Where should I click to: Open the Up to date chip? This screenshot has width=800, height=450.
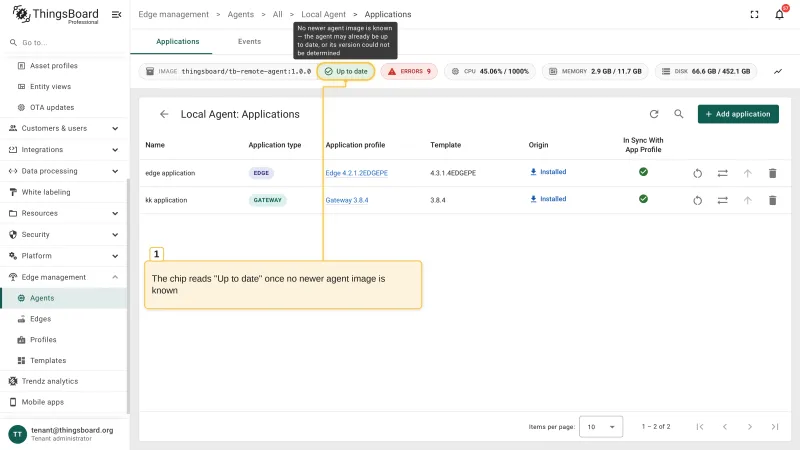pos(346,71)
